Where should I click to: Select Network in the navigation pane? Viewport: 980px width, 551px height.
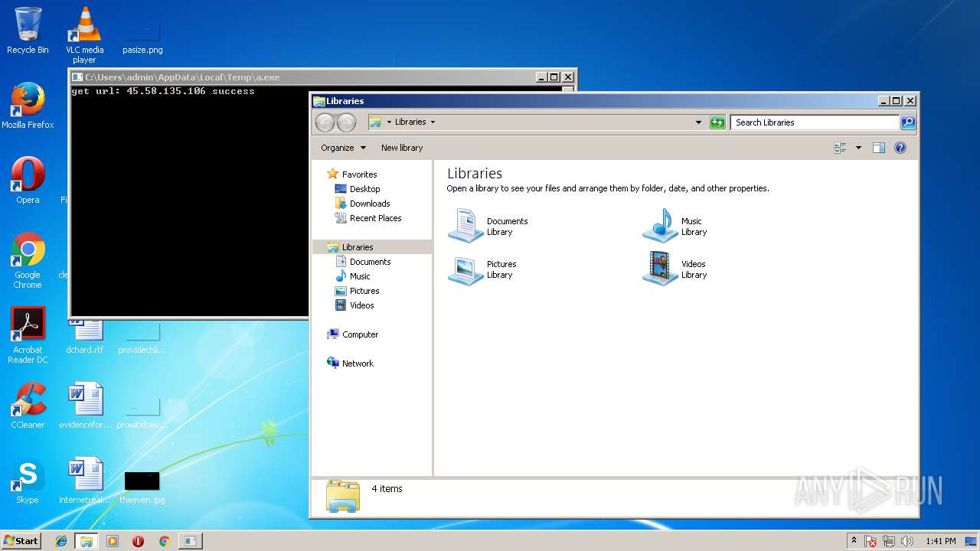point(351,364)
